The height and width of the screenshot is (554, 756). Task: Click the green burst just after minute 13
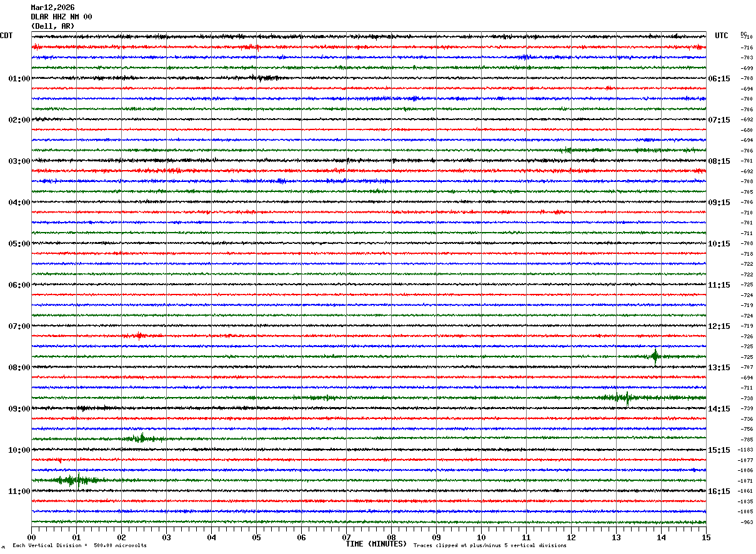(627, 398)
